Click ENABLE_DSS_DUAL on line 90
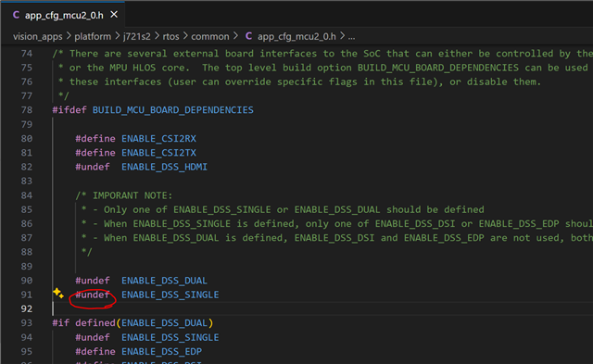 pos(164,281)
